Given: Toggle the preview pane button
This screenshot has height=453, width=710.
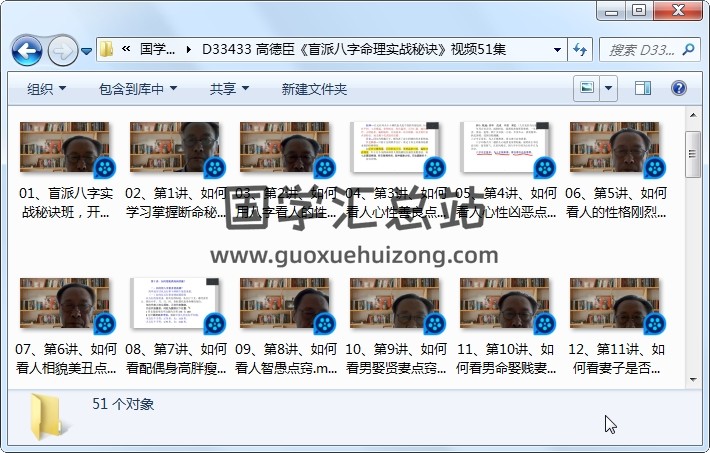Looking at the screenshot, I should pyautogui.click(x=643, y=88).
